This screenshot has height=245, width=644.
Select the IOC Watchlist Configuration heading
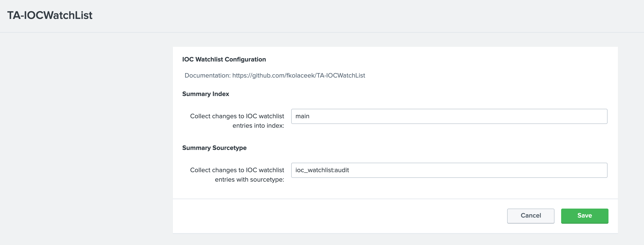pyautogui.click(x=224, y=59)
